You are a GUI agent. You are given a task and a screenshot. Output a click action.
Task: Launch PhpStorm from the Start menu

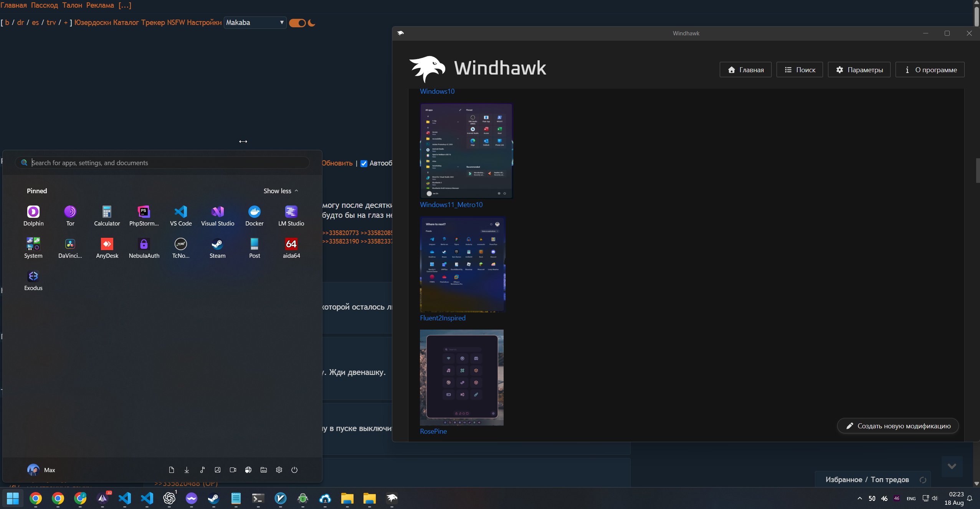(x=144, y=216)
